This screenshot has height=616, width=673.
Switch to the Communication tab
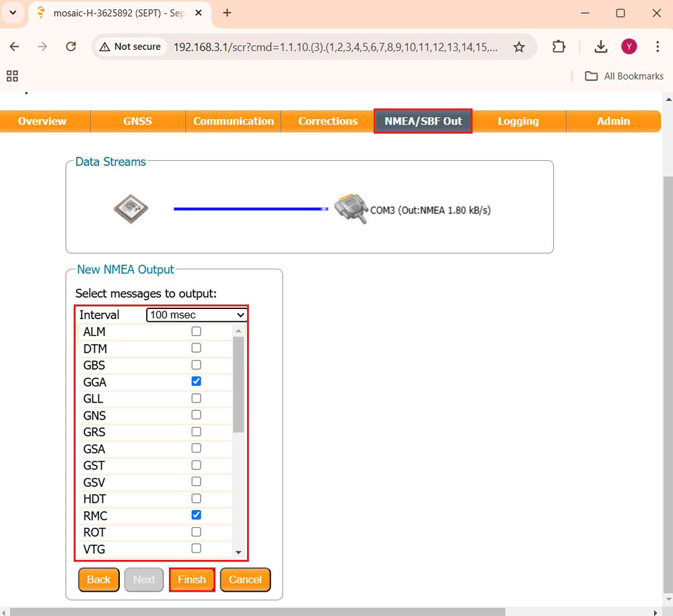pos(234,121)
